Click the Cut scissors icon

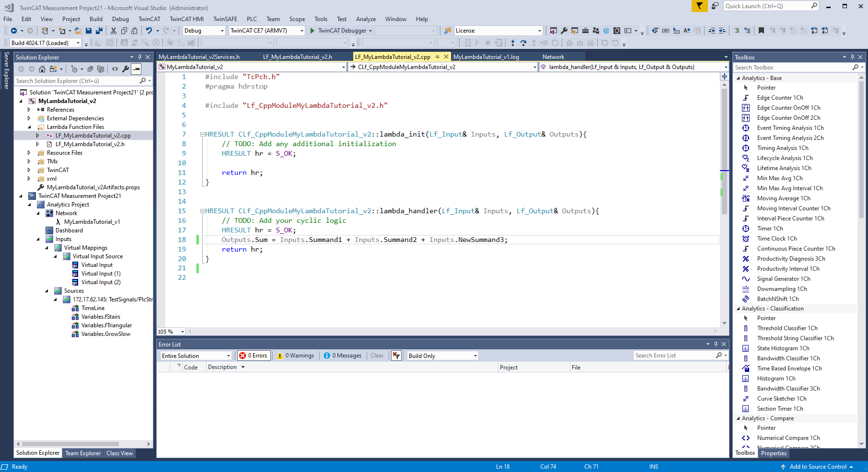pyautogui.click(x=114, y=31)
